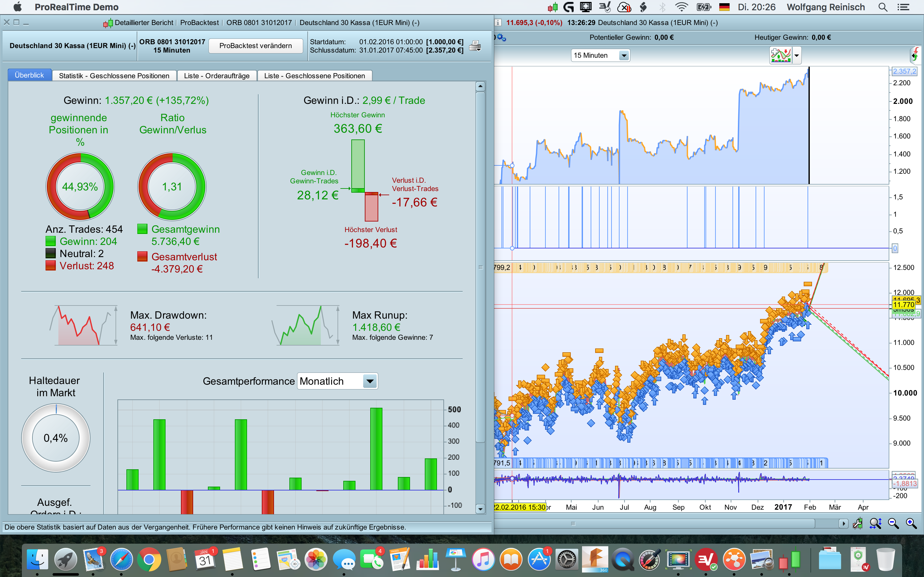Click zoom out magnifier in chart
Image resolution: width=924 pixels, height=577 pixels.
click(x=894, y=523)
